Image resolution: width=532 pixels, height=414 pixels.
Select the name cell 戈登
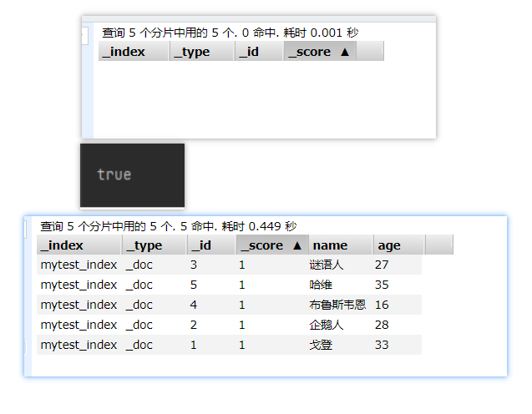(x=321, y=345)
